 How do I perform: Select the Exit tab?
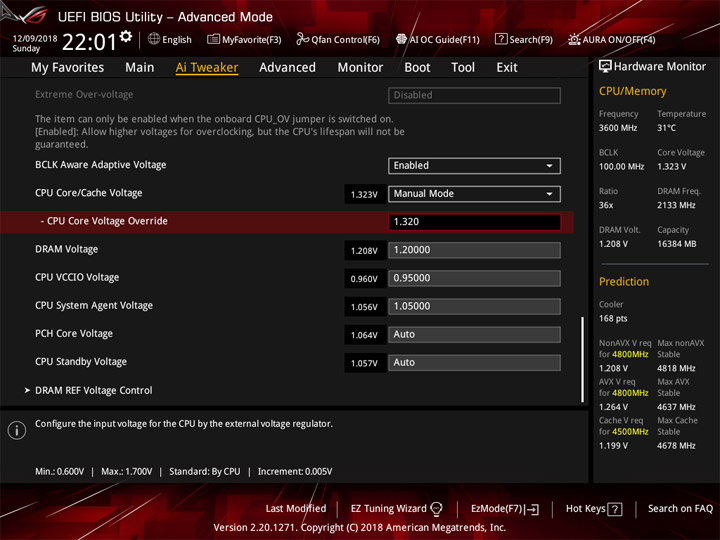(507, 68)
